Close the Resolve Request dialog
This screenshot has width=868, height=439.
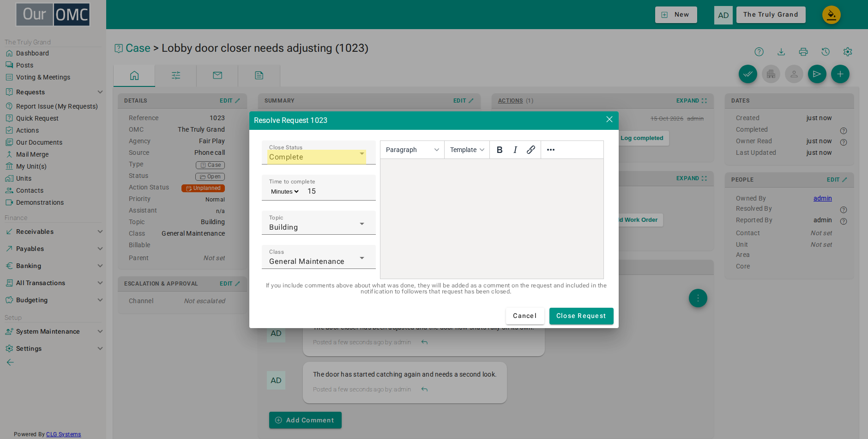pyautogui.click(x=609, y=120)
